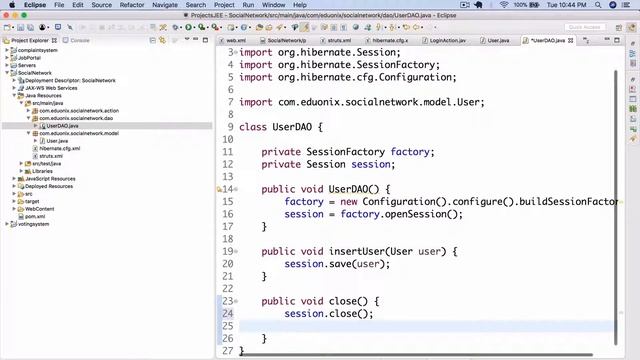Click the Search flashlight toolbar icon
This screenshot has height=360, width=640.
pos(279,27)
